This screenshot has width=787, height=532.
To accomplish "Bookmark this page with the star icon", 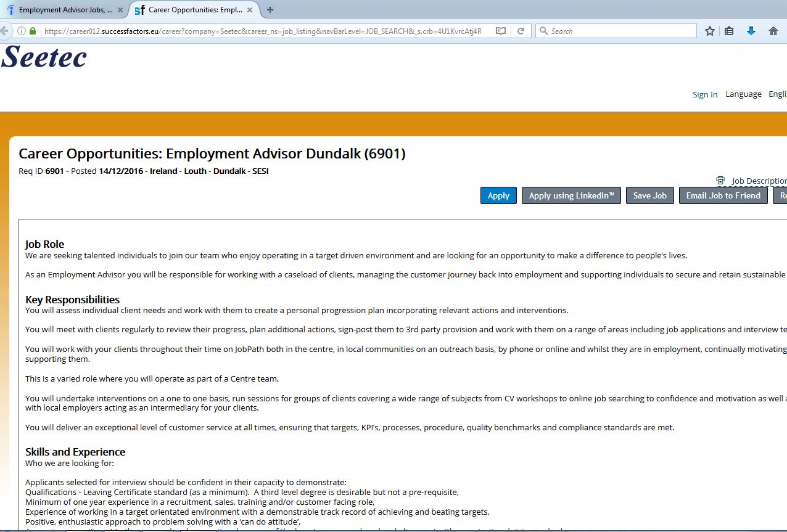I will click(x=710, y=31).
